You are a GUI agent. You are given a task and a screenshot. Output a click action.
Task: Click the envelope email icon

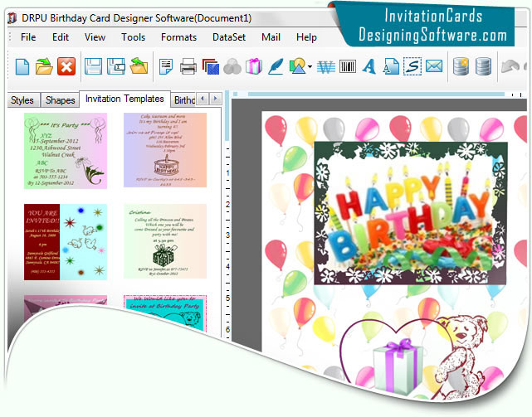pyautogui.click(x=433, y=67)
